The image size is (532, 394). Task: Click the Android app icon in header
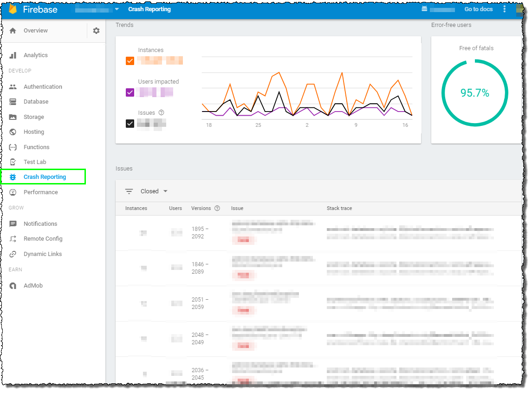pos(424,9)
